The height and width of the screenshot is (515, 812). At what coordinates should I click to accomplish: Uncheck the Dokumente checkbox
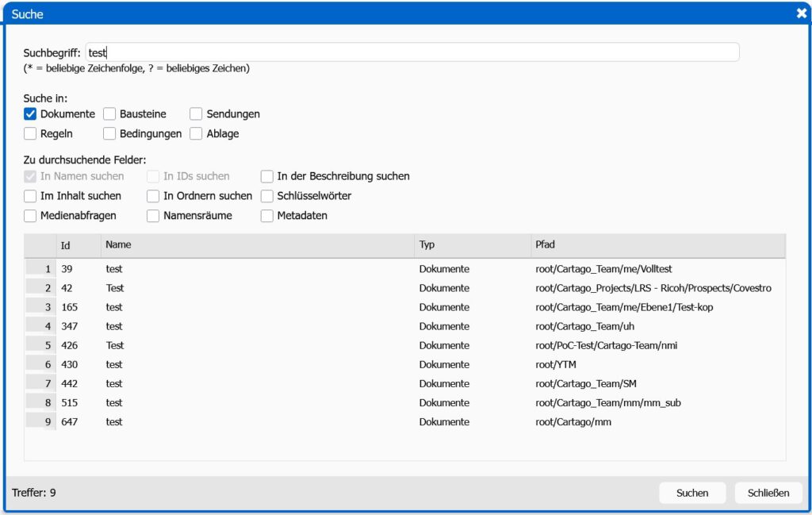31,114
